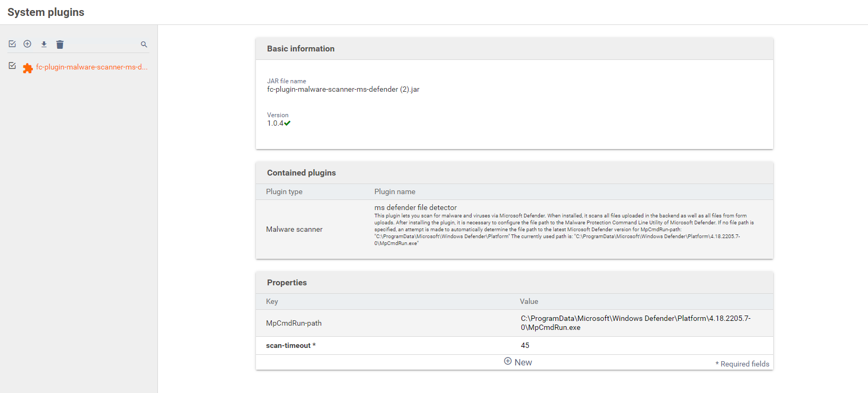Edit the scan-timeout value 45
868x393 pixels.
[x=525, y=345]
